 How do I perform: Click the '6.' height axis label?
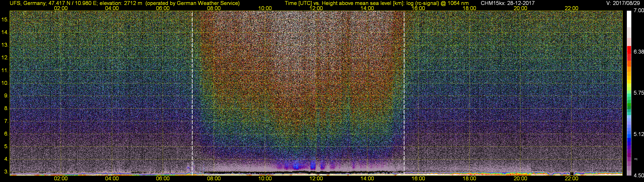tap(6, 134)
